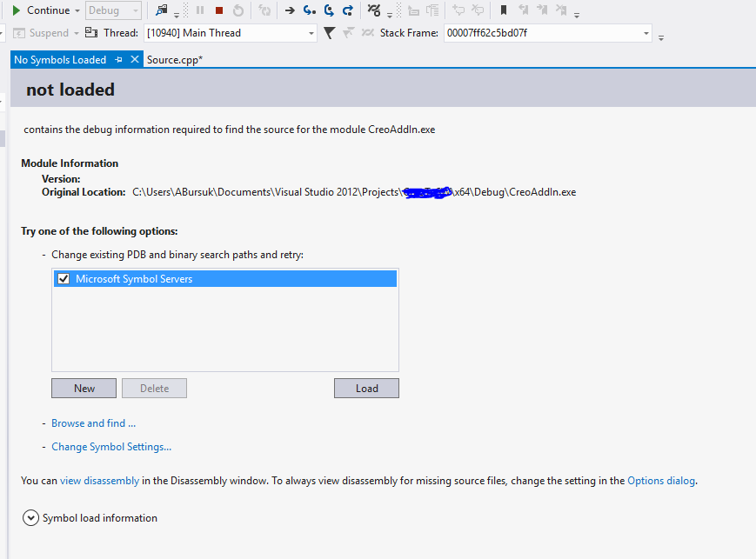Click the Attach to process icon
Viewport: 756px width, 559px height.
click(162, 10)
